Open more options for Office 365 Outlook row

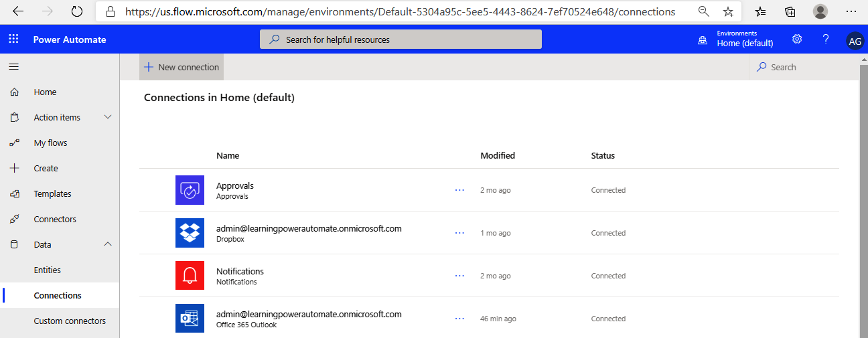pyautogui.click(x=459, y=319)
